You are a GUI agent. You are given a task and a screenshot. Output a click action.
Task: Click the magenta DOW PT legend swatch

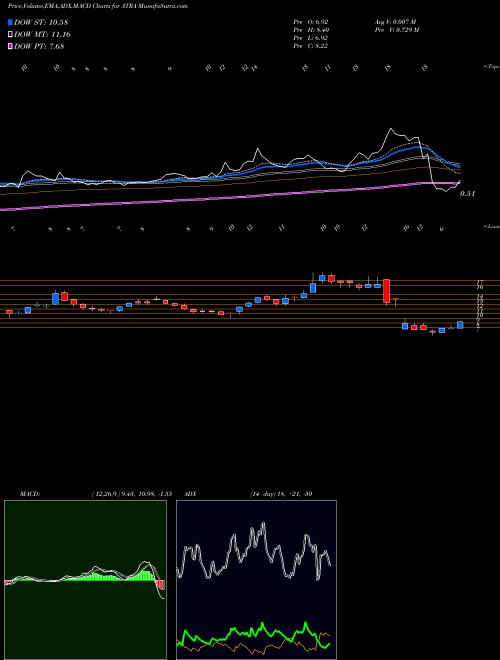coord(10,46)
